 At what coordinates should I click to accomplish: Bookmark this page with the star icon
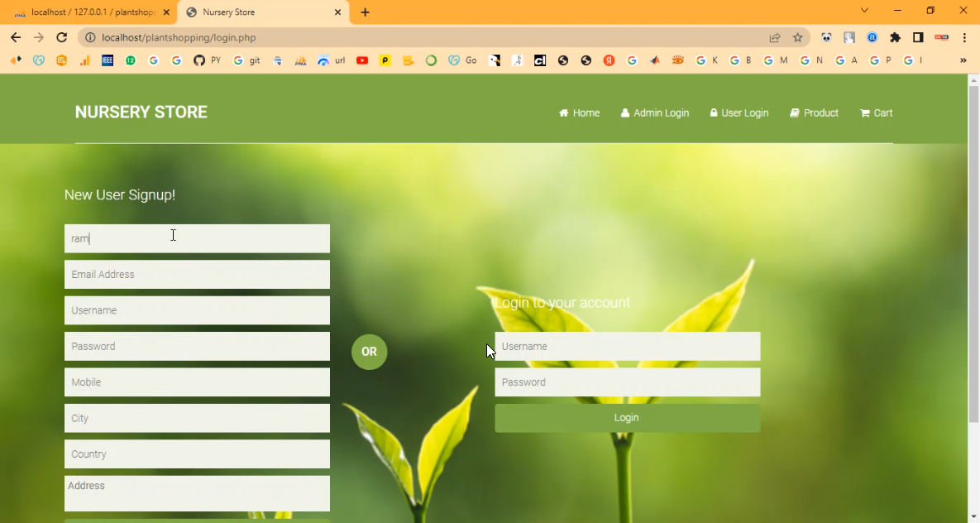click(x=798, y=37)
